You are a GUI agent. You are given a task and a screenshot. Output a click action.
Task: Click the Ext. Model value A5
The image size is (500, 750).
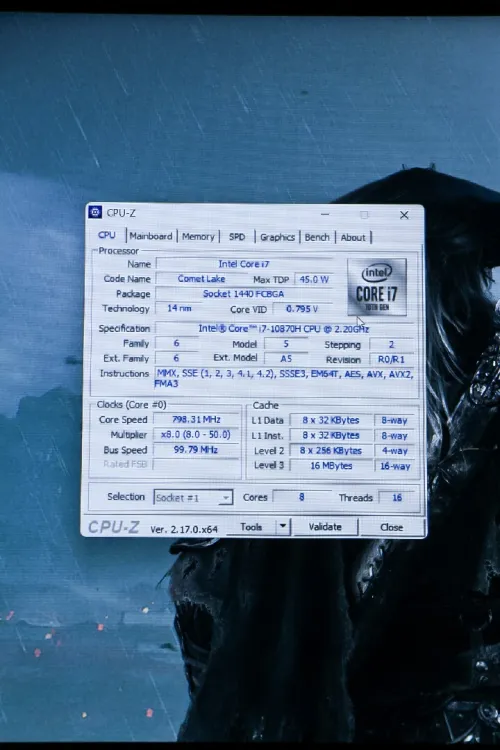286,359
